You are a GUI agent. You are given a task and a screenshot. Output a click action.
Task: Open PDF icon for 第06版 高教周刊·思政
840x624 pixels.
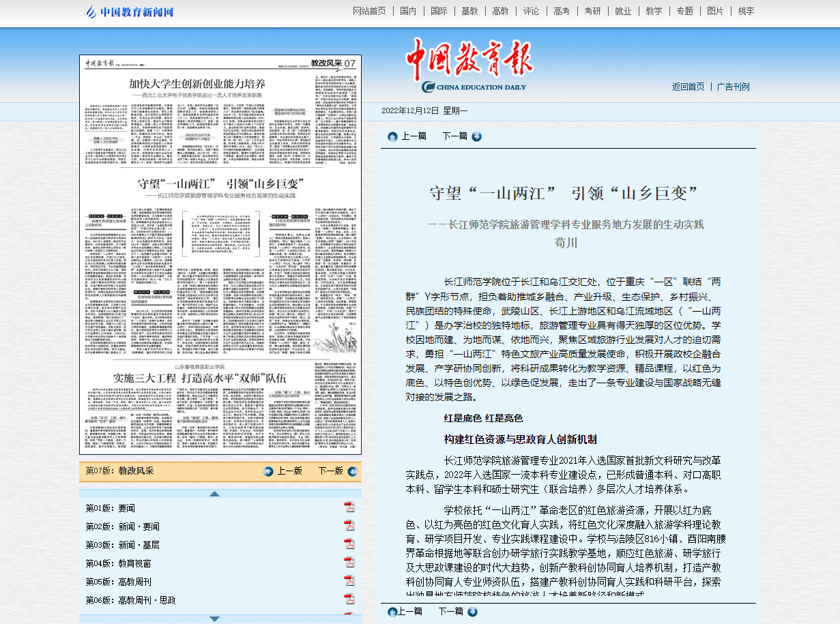point(349,599)
